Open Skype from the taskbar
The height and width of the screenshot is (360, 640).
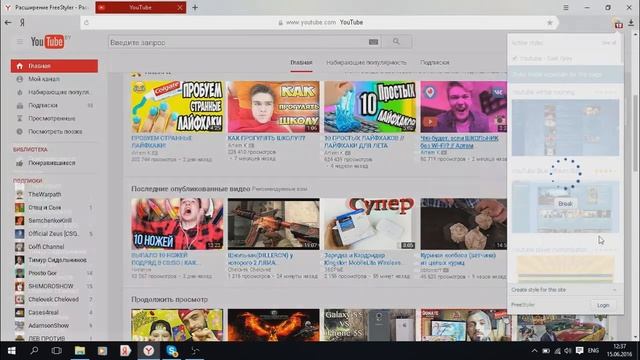point(172,351)
